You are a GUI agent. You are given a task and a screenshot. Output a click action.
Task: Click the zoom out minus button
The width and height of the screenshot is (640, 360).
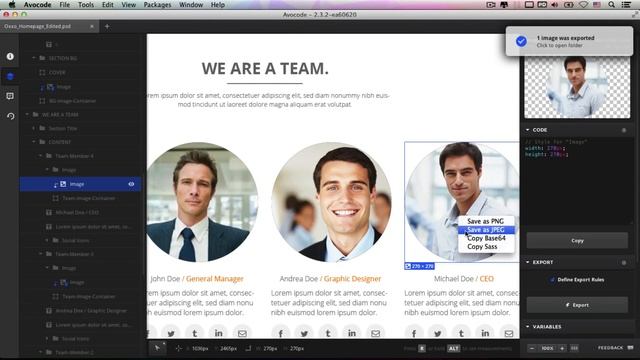[531, 348]
